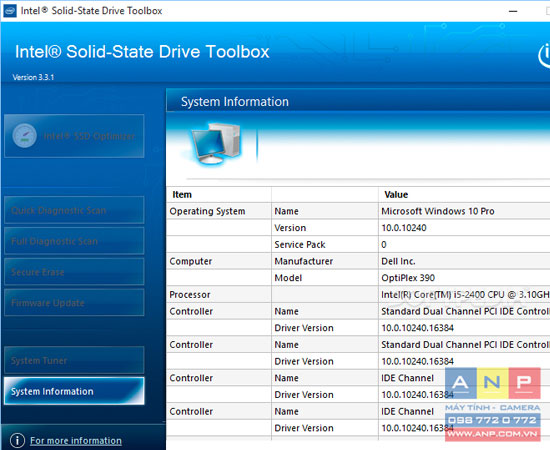This screenshot has width=550, height=450.
Task: Open the System Tuner
Action: pos(74,360)
